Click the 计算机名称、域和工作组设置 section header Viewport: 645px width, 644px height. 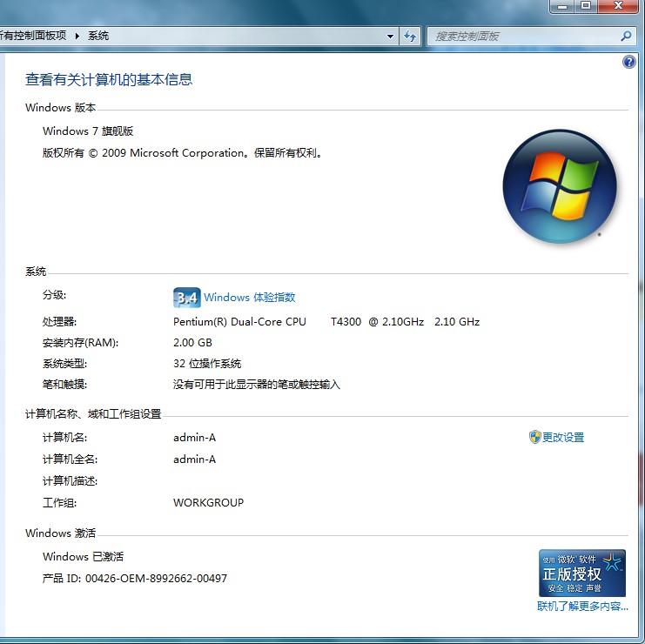[93, 413]
